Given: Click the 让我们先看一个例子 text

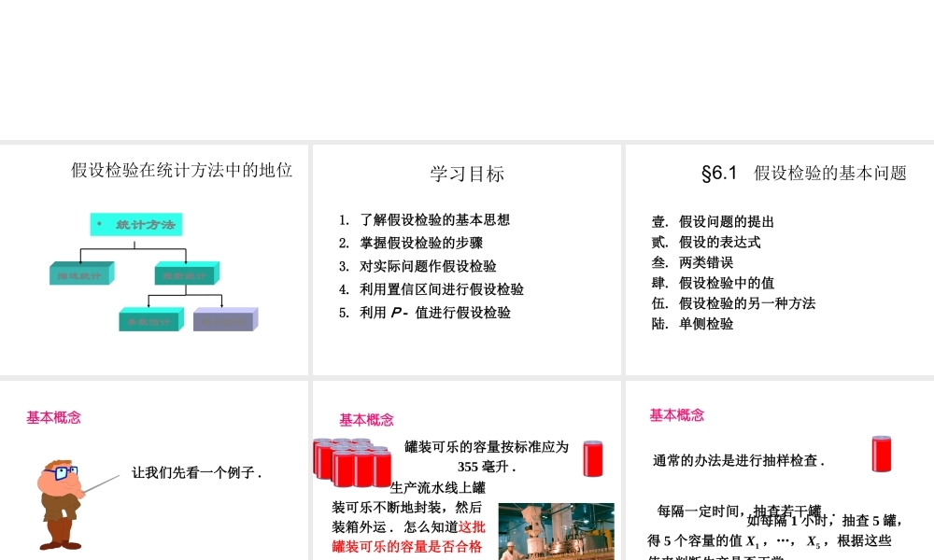Looking at the screenshot, I should 197,472.
